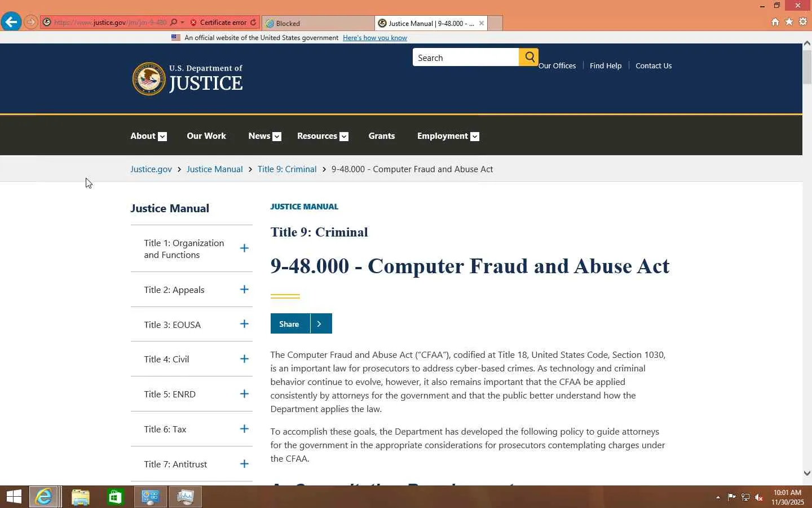This screenshot has width=812, height=508.
Task: Expand Title 4: Civil plus icon
Action: [x=244, y=359]
